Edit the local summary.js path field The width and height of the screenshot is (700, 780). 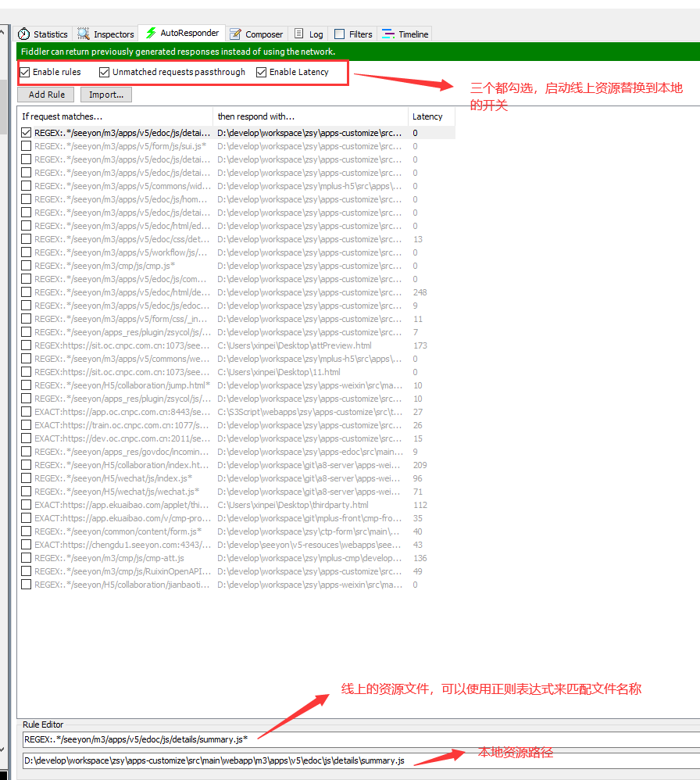[361, 760]
